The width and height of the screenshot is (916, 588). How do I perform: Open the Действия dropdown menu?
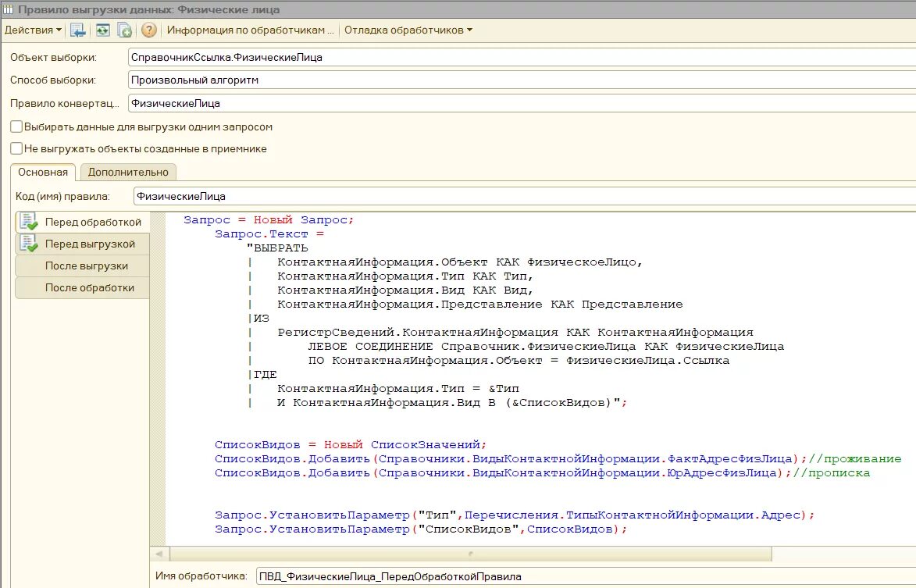pos(33,30)
